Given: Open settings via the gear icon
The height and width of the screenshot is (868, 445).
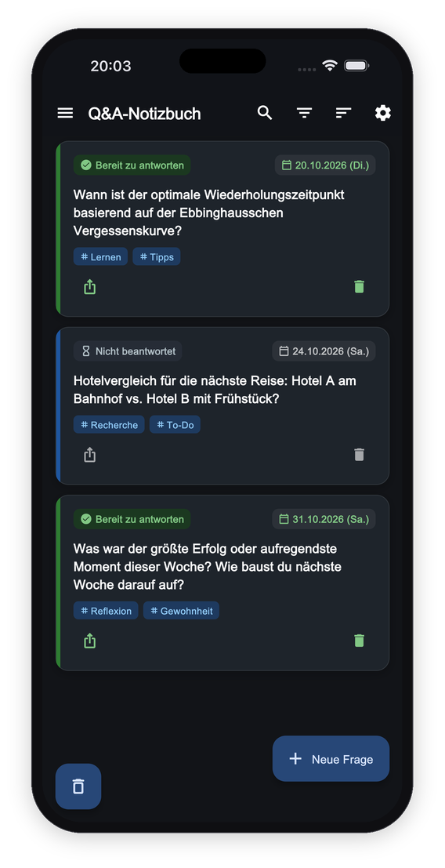Looking at the screenshot, I should pos(382,114).
